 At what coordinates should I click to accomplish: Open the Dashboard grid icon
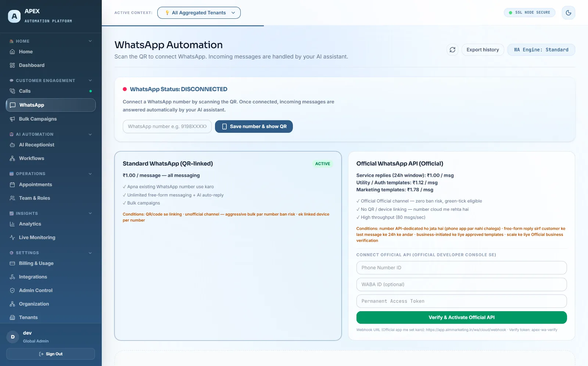[12, 65]
